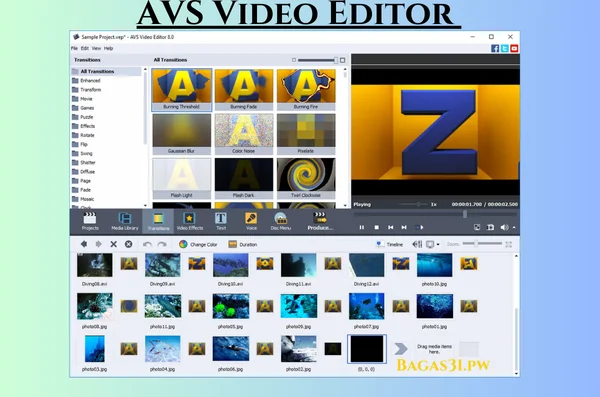Jump to previous frame in preview
The image size is (600, 397).
pyautogui.click(x=390, y=227)
